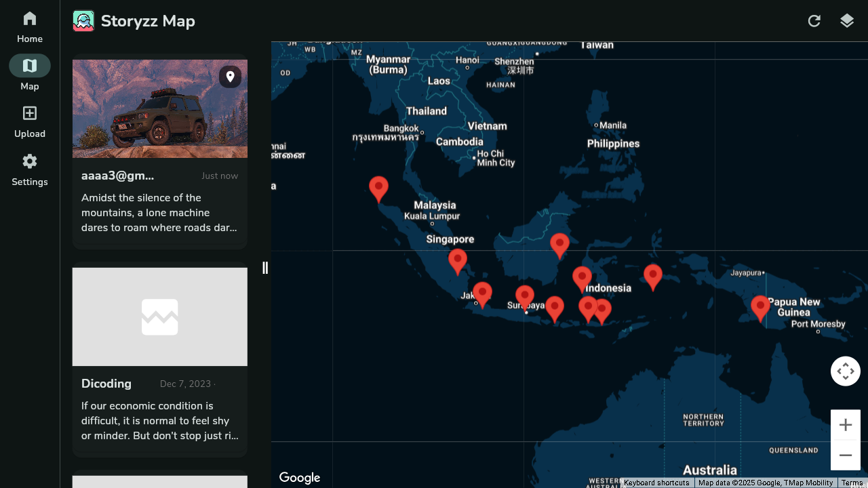Select the Map navigation item
Screen dimensions: 868x488
point(29,71)
